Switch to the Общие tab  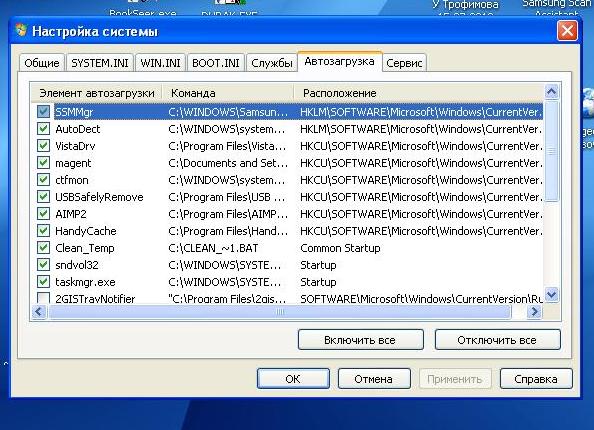tap(42, 63)
